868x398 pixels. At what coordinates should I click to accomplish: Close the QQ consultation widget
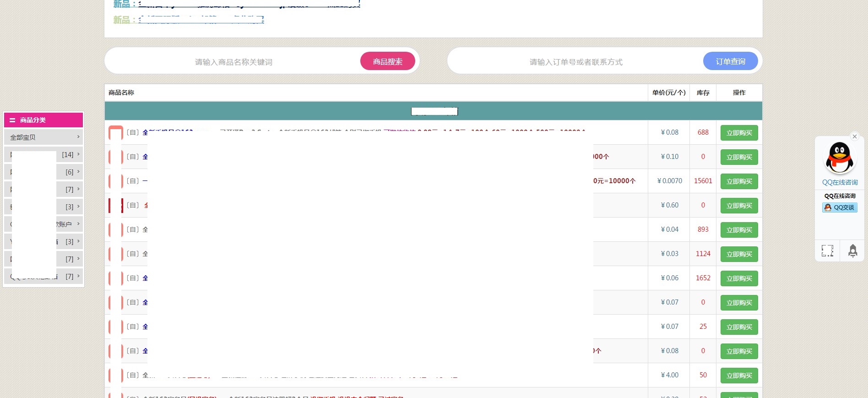854,136
